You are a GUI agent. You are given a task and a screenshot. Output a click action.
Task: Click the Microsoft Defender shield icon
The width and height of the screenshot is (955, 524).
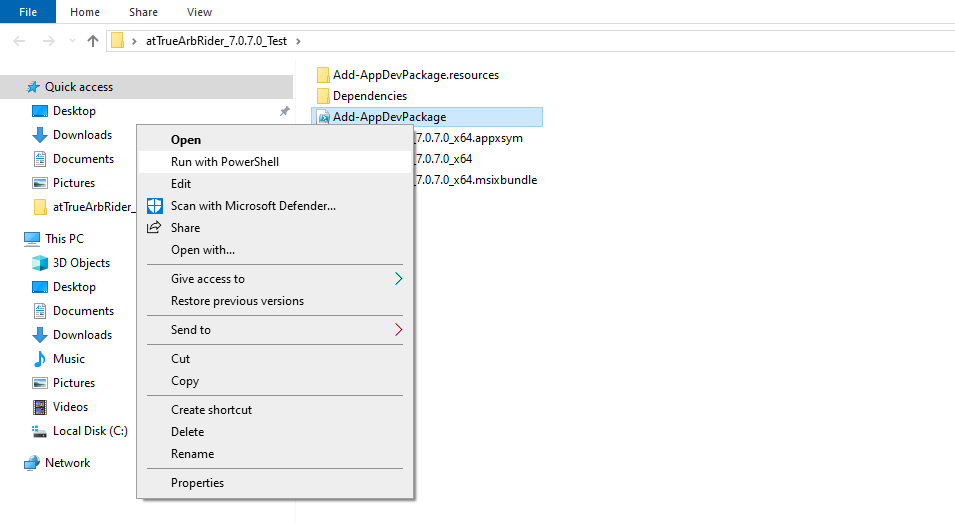(155, 206)
